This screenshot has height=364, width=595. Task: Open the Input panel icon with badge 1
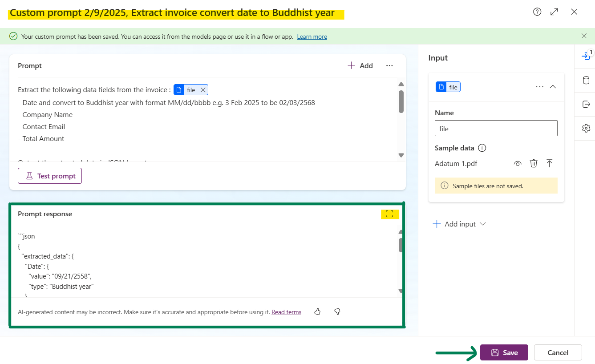585,56
